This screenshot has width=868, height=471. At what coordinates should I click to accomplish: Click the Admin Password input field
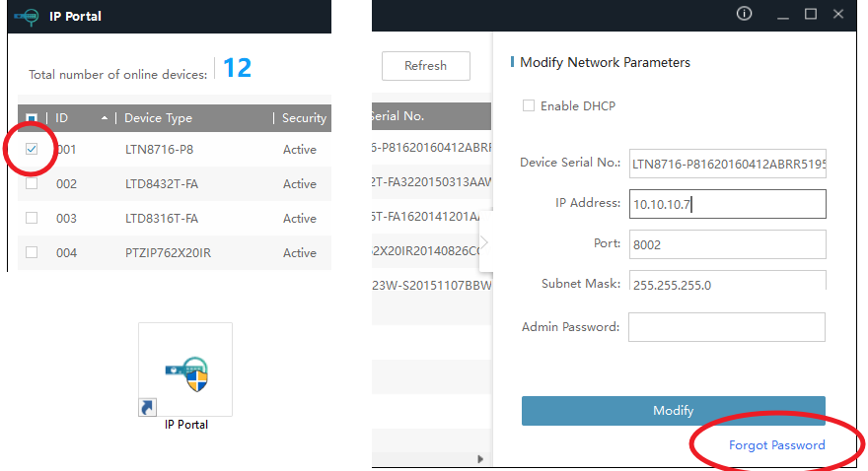tap(726, 327)
